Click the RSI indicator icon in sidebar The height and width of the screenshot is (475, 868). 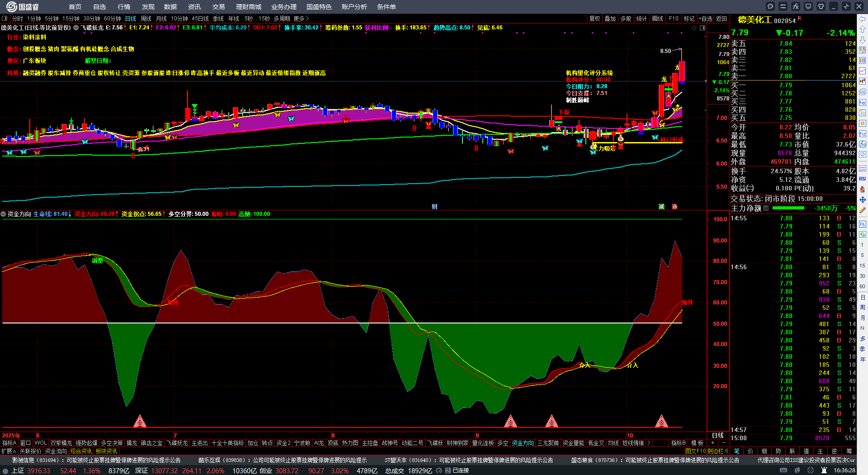[863, 179]
